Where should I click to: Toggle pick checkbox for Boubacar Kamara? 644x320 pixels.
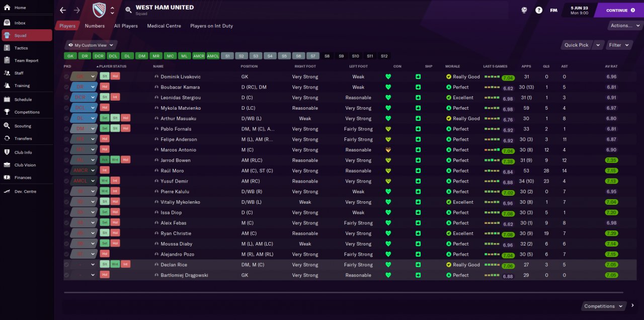[66, 87]
